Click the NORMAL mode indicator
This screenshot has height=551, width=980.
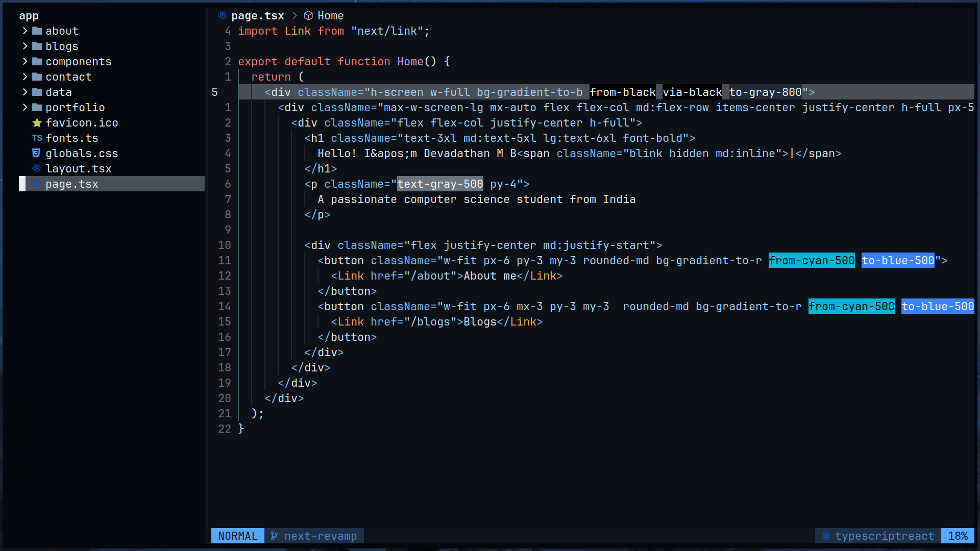(x=237, y=536)
